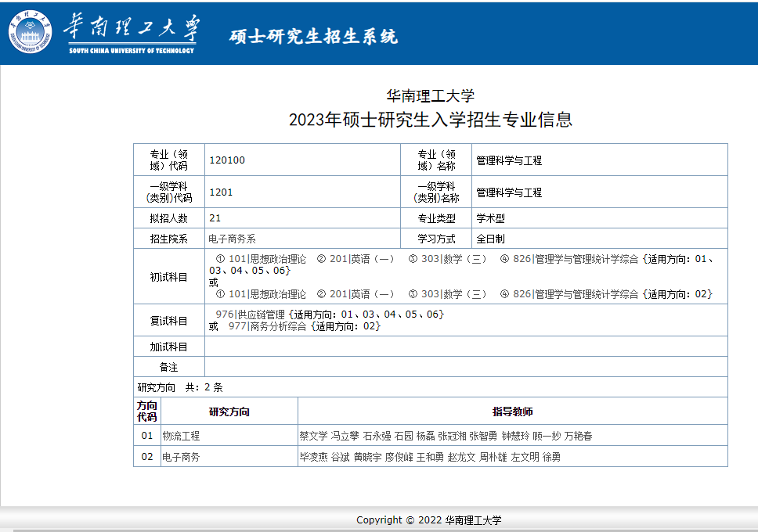The height and width of the screenshot is (532, 758).
Task: Click the 招生院系 label
Action: tap(168, 239)
